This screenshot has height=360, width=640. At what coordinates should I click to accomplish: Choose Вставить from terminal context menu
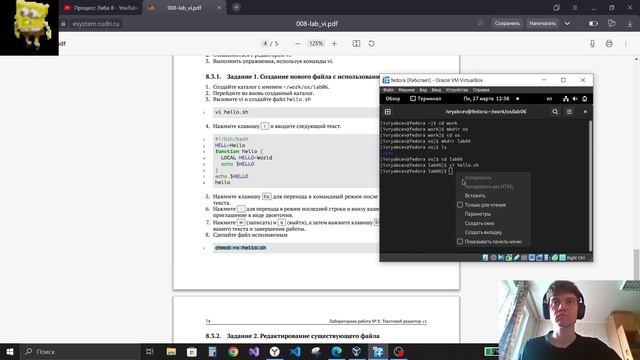pos(475,196)
